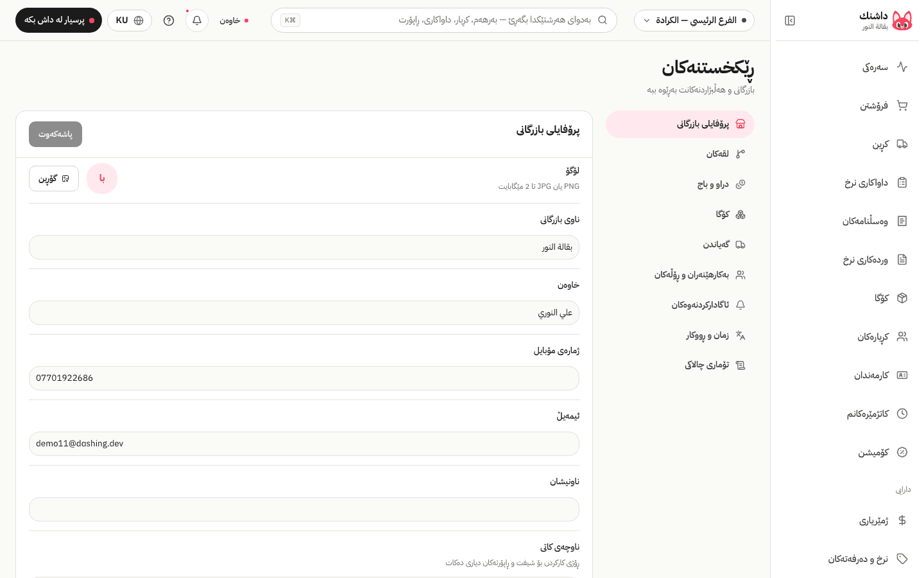This screenshot has width=924, height=578.
Task: Open کڕین purchases truck icon
Action: (x=902, y=144)
